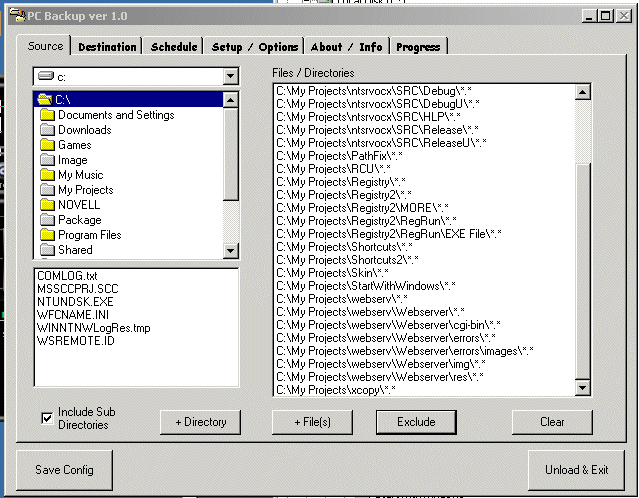
Task: Open the Schedule tab
Action: coord(174,47)
